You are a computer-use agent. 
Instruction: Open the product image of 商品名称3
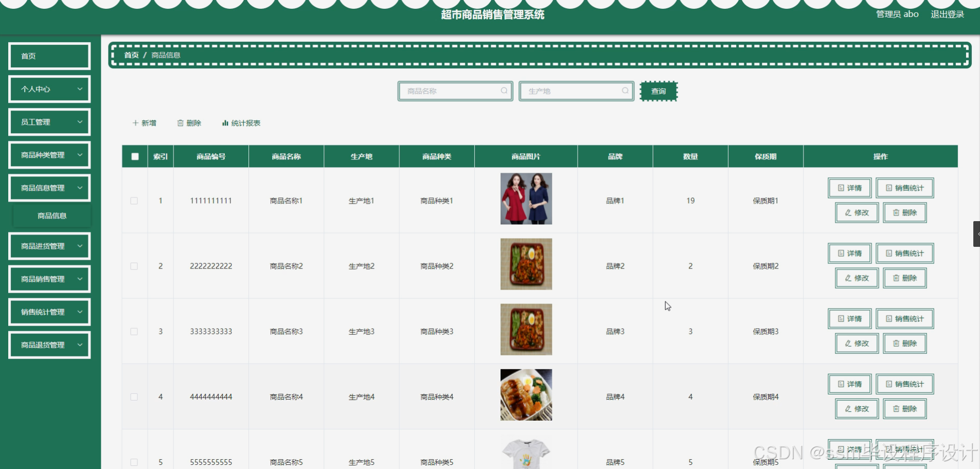[526, 329]
